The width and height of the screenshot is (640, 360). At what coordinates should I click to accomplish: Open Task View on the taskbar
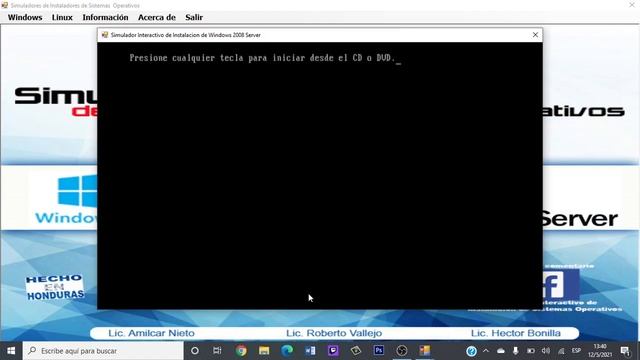217,351
